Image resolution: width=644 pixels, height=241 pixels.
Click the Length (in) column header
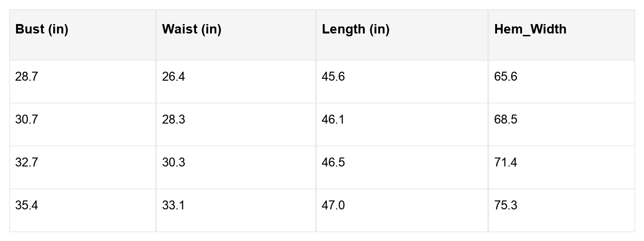point(356,29)
